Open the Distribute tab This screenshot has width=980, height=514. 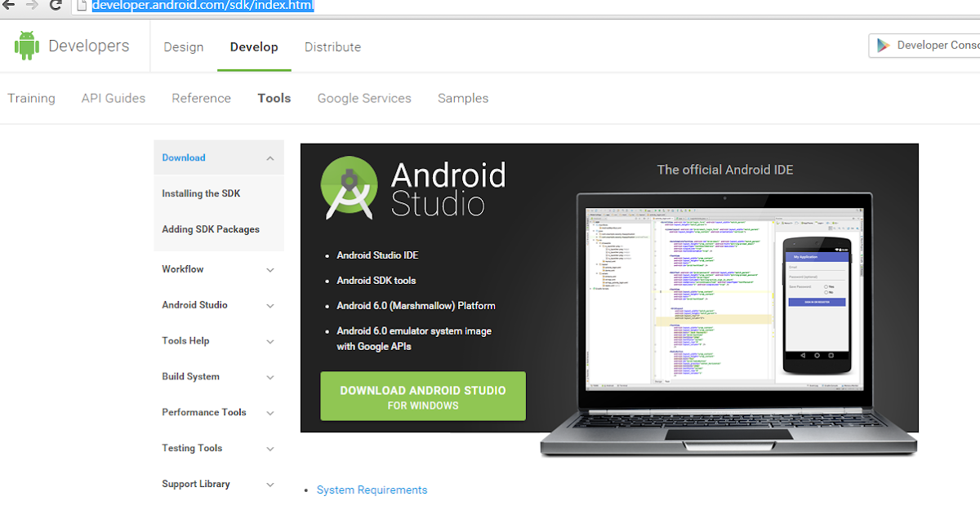click(x=332, y=47)
